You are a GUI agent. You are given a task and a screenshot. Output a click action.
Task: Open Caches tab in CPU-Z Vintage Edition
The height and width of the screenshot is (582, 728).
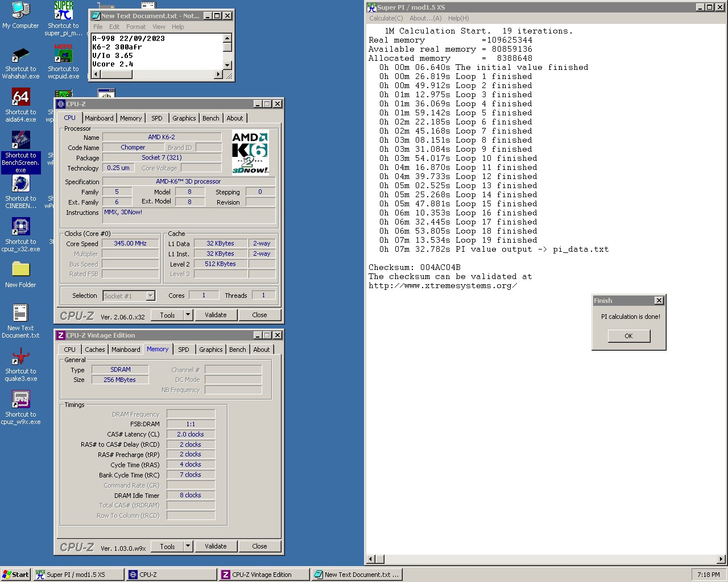(x=95, y=350)
